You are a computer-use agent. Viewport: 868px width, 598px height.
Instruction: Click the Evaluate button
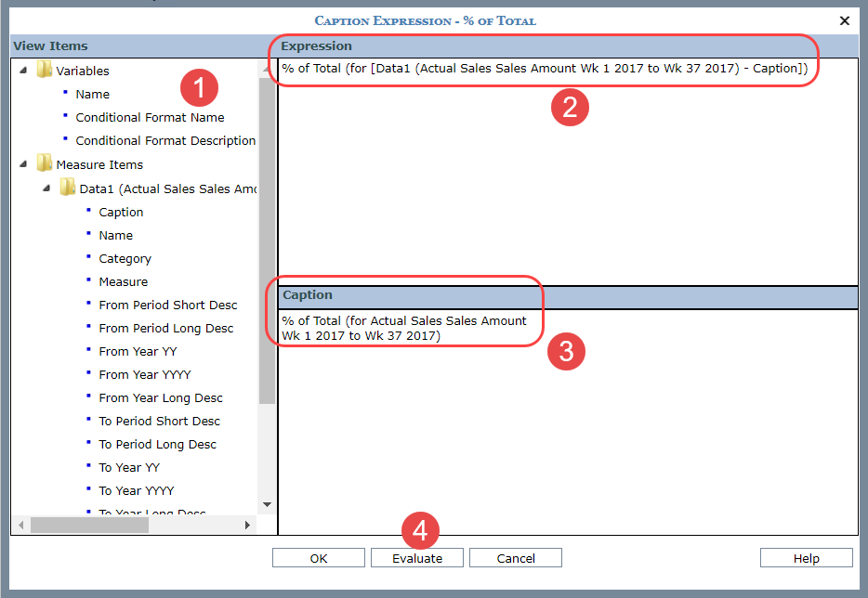pyautogui.click(x=416, y=558)
